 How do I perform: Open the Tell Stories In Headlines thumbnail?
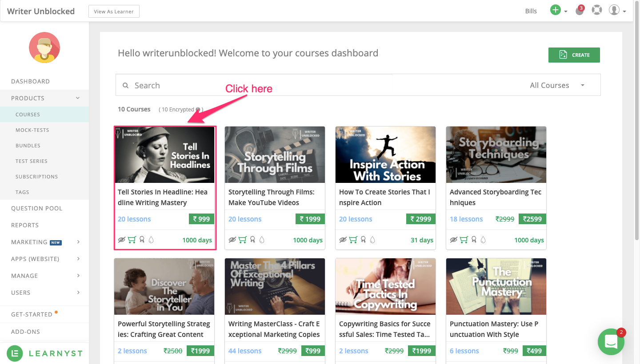pos(164,154)
